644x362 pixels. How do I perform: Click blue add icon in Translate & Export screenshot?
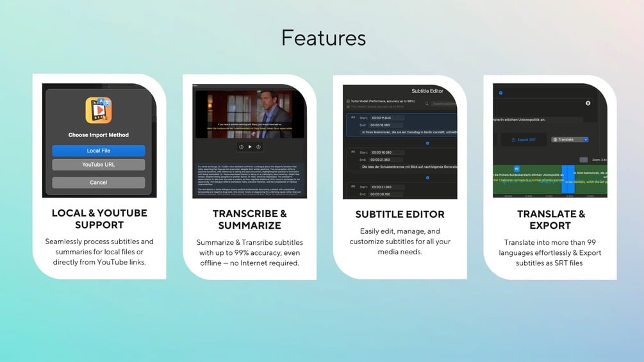[500, 93]
